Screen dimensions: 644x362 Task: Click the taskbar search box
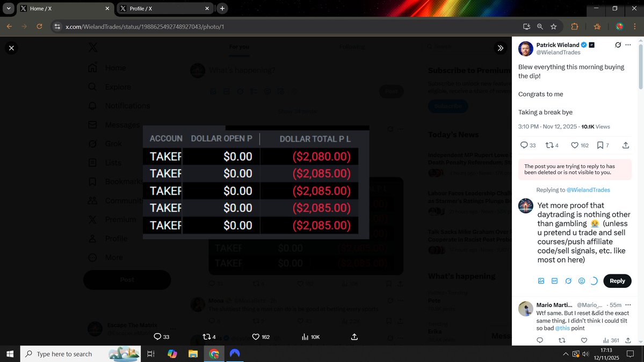coord(81,354)
